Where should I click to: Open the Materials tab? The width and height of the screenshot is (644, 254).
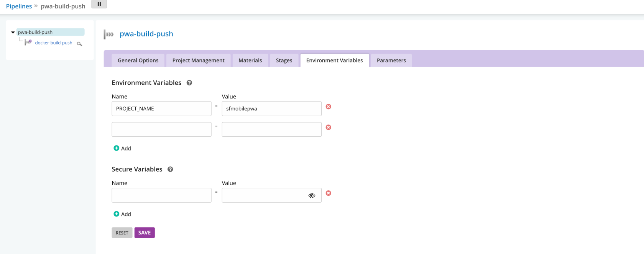[x=250, y=61]
